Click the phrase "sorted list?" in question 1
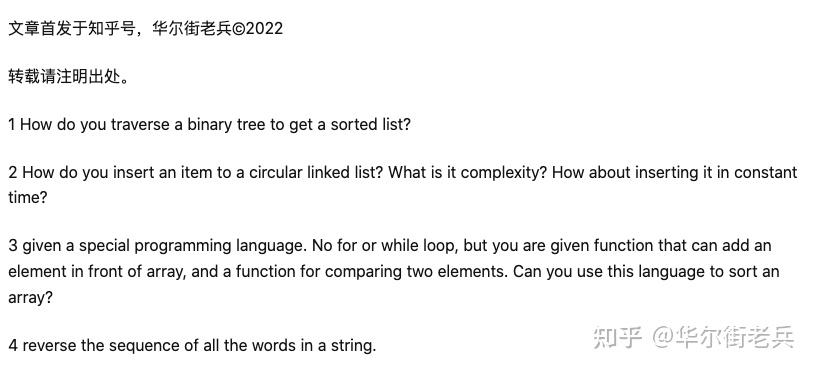 click(x=371, y=125)
